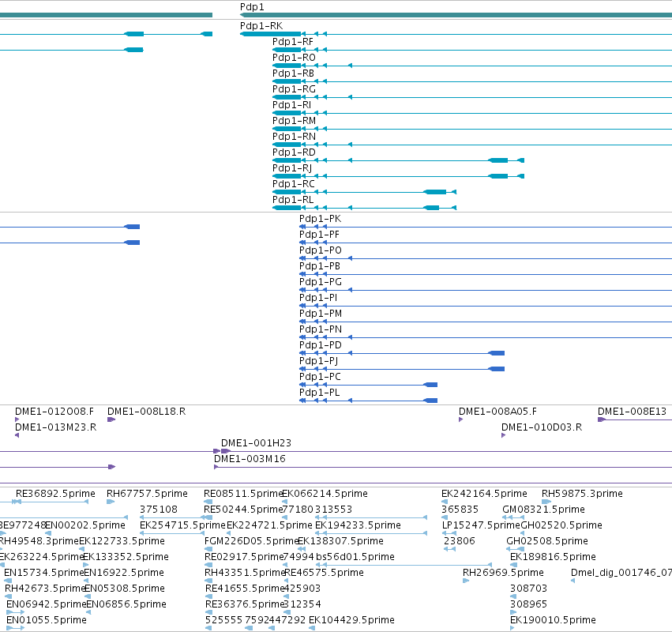Click the Pdp1-PC protein label
The width and height of the screenshot is (672, 632).
click(320, 377)
